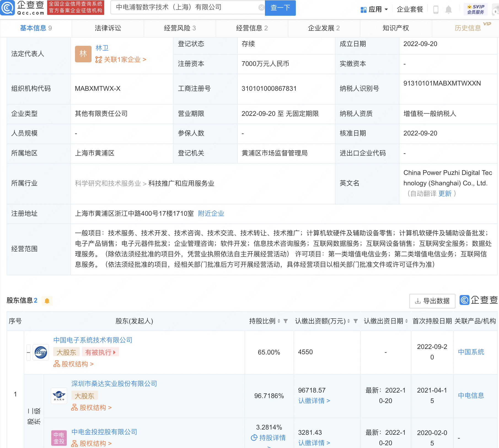Click 更新 next to auto translation
499x448 pixels.
click(445, 194)
